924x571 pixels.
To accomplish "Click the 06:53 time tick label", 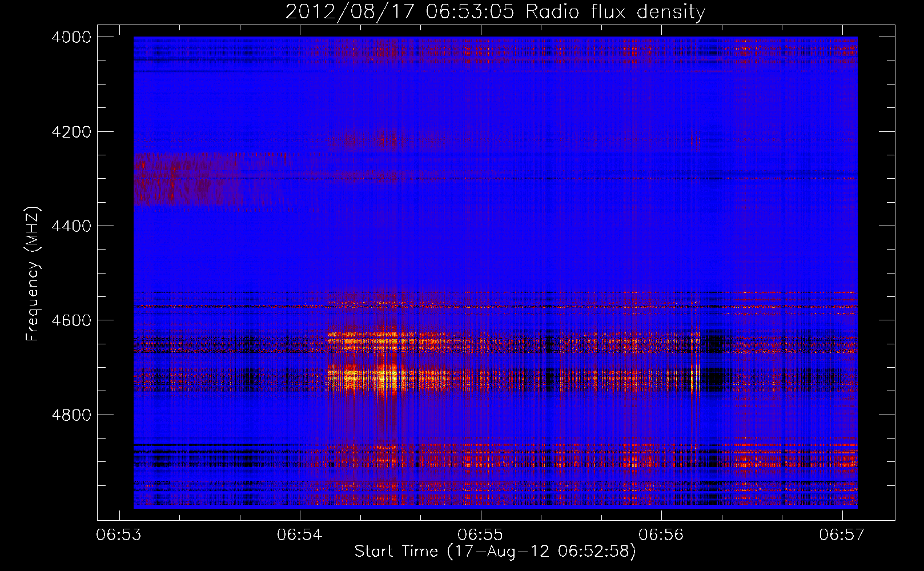I will pos(119,535).
